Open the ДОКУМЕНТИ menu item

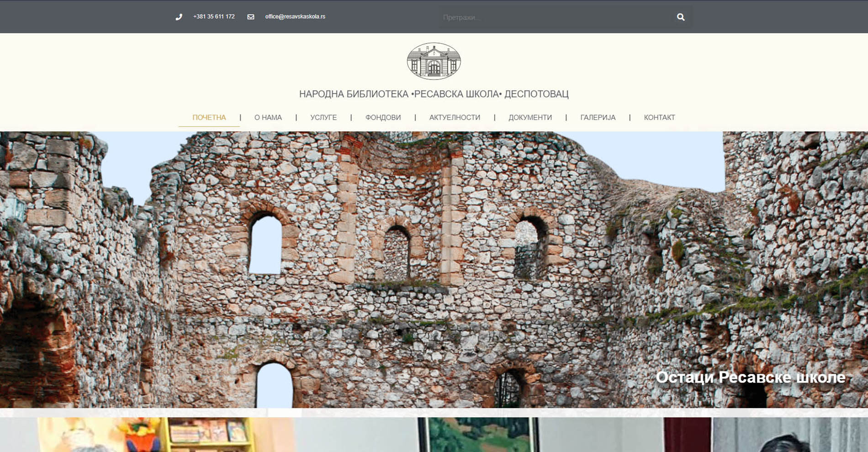(530, 117)
